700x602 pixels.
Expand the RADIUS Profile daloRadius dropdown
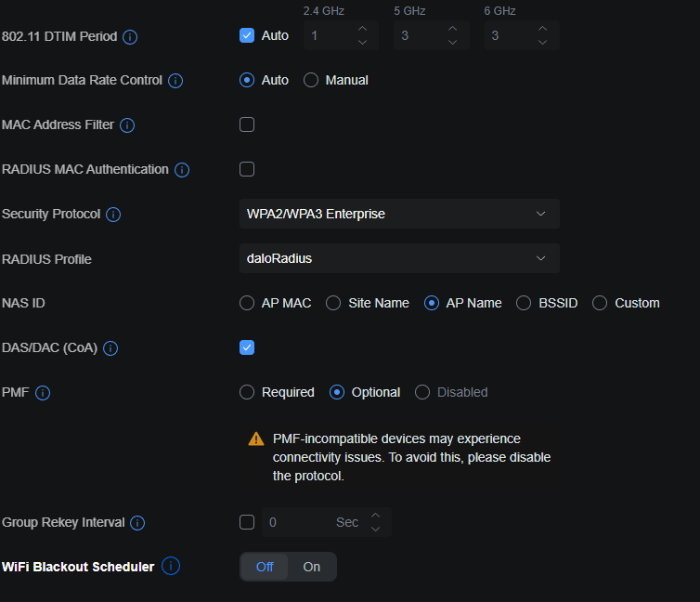[x=399, y=258]
